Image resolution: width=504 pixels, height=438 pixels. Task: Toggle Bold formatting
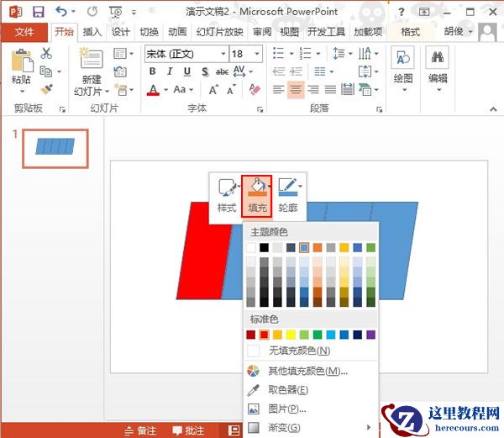pos(152,71)
